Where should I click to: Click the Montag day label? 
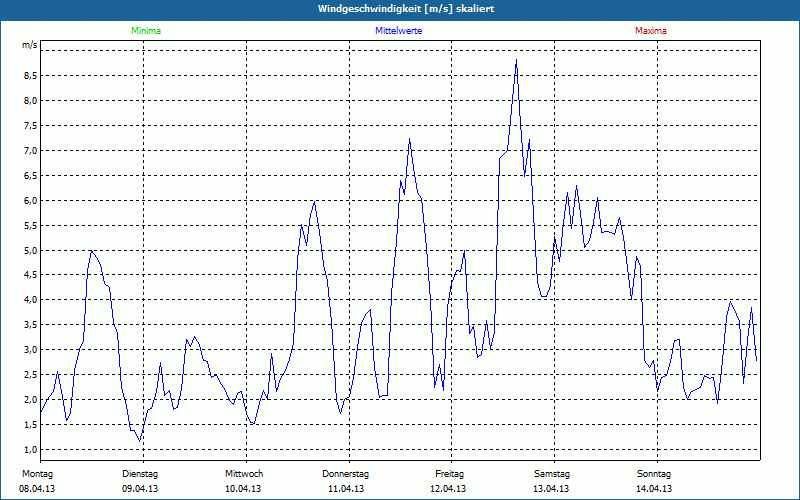click(37, 474)
